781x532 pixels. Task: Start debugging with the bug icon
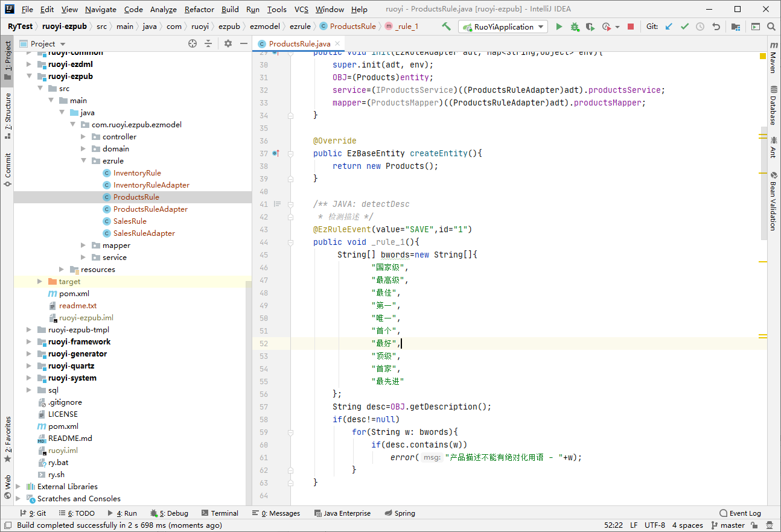pyautogui.click(x=575, y=27)
